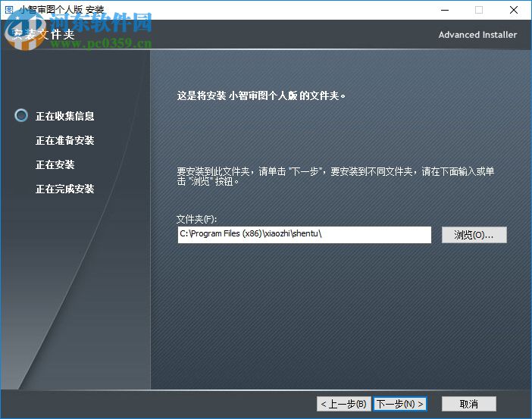The width and height of the screenshot is (532, 419).
Task: Click the 下一步(N) next button
Action: (400, 404)
